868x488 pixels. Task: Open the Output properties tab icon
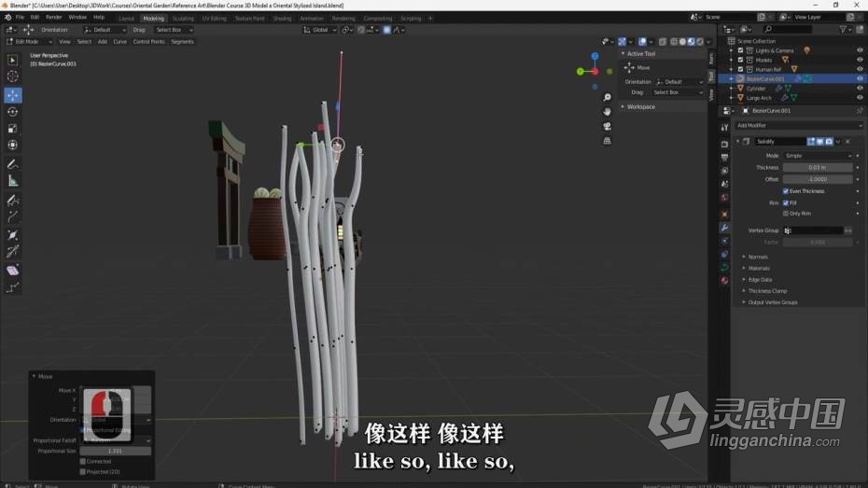(x=724, y=157)
